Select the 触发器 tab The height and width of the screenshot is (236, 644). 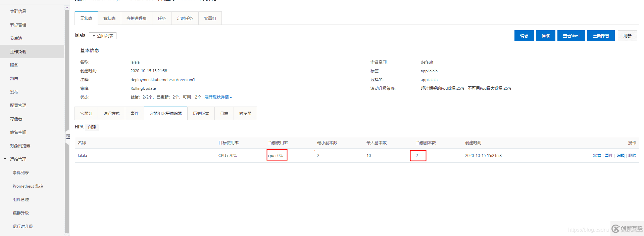(x=245, y=113)
